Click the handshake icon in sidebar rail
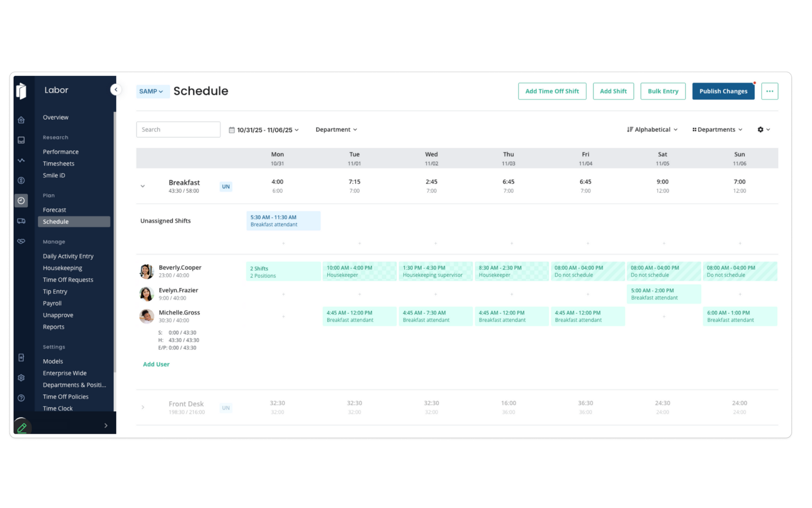The image size is (812, 508). point(21,241)
